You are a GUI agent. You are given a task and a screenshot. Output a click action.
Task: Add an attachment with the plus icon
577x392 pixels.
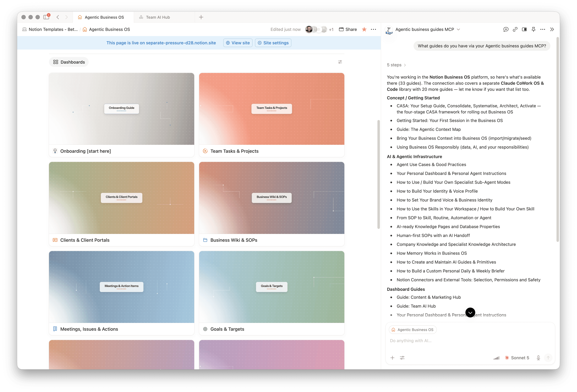tap(392, 358)
